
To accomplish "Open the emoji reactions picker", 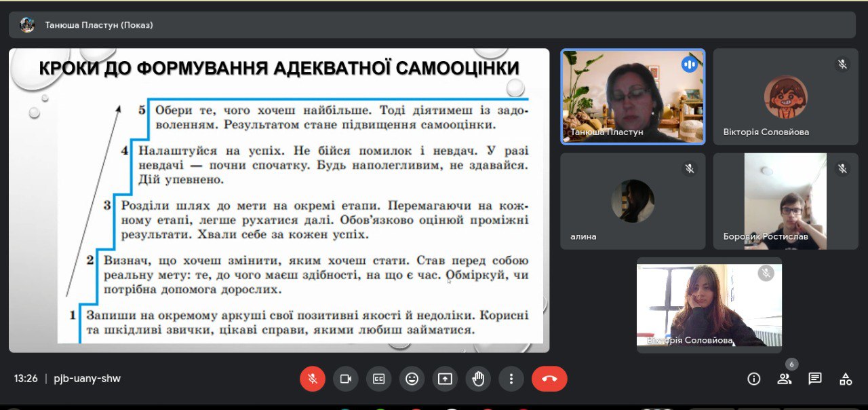I will coord(412,379).
